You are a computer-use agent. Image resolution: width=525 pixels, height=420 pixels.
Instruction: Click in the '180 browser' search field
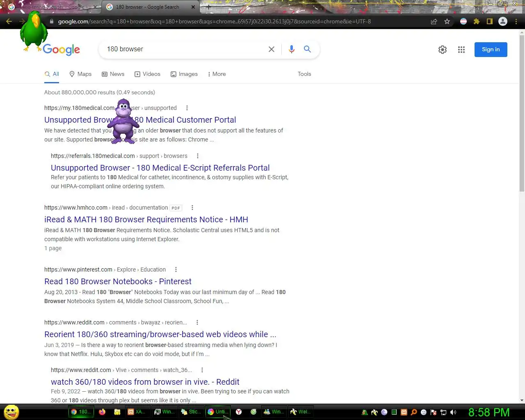[x=185, y=49]
